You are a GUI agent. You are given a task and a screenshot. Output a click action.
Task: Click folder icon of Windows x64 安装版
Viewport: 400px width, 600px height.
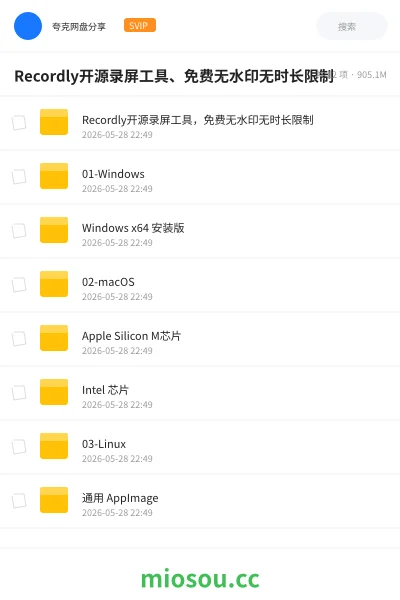click(54, 230)
